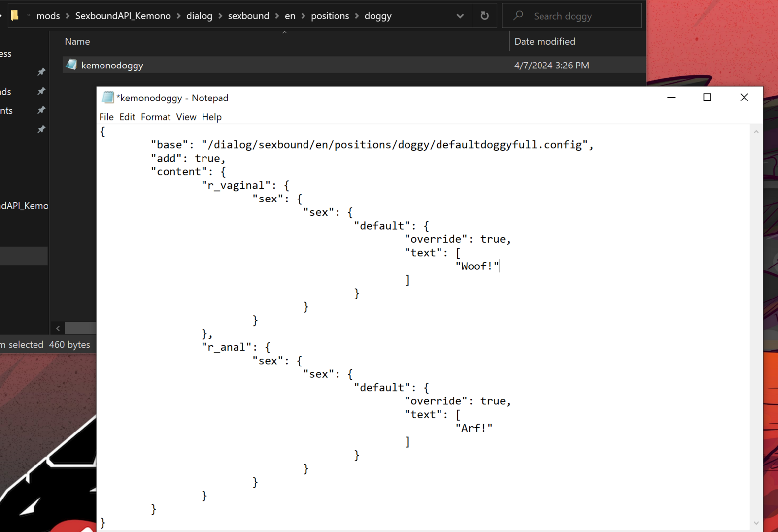
Task: Open the File menu in Notepad
Action: [106, 117]
